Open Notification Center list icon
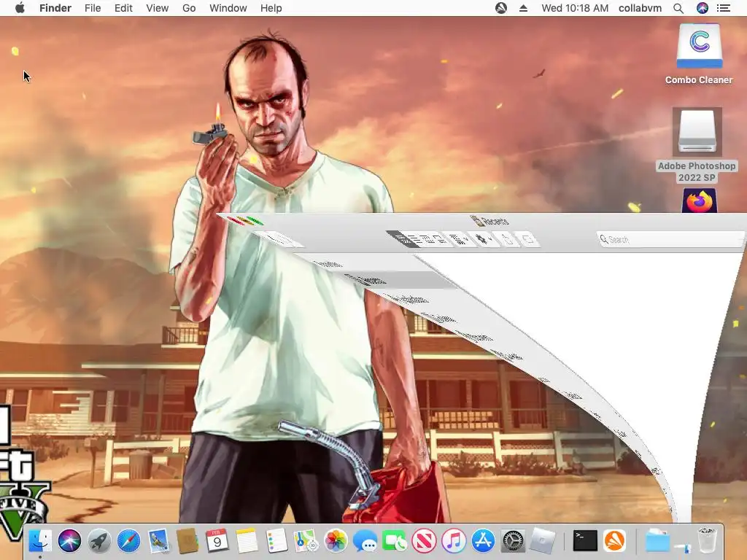Image resolution: width=747 pixels, height=560 pixels. coord(724,8)
